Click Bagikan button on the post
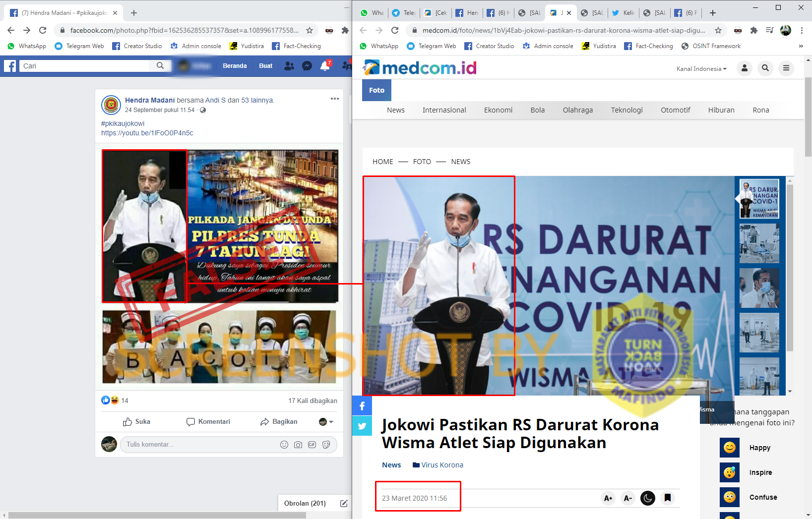Screen dimensions: 812x519 pyautogui.click(x=279, y=422)
